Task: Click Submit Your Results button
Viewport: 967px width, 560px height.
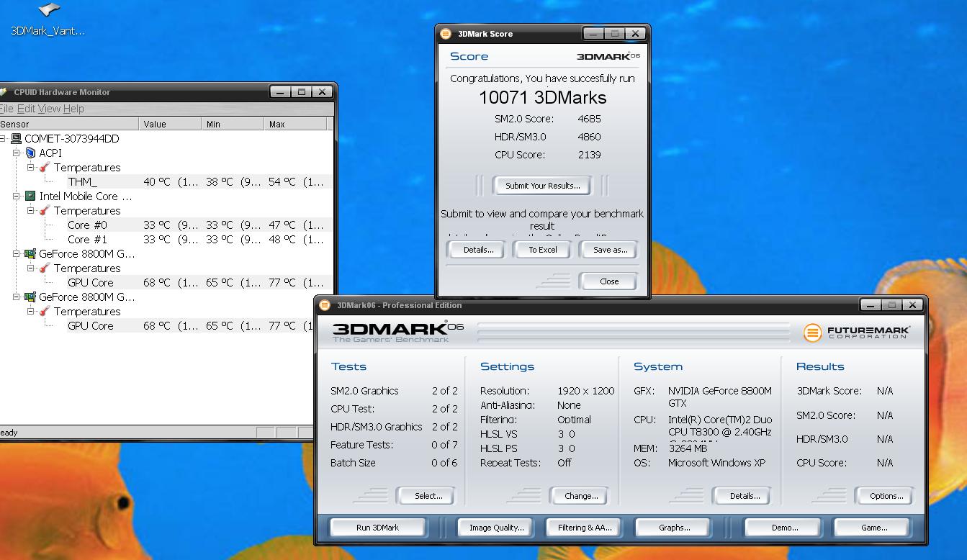Action: pos(542,186)
